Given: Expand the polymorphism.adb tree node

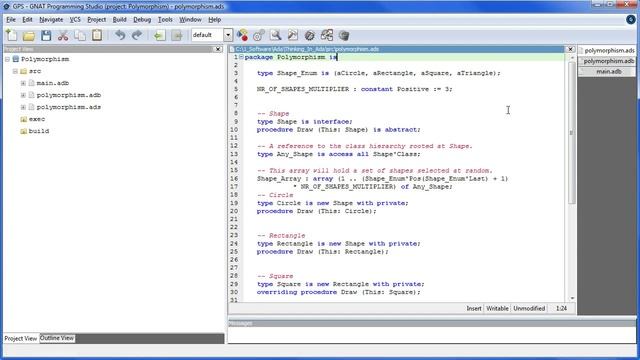Looking at the screenshot, I should click(x=23, y=95).
